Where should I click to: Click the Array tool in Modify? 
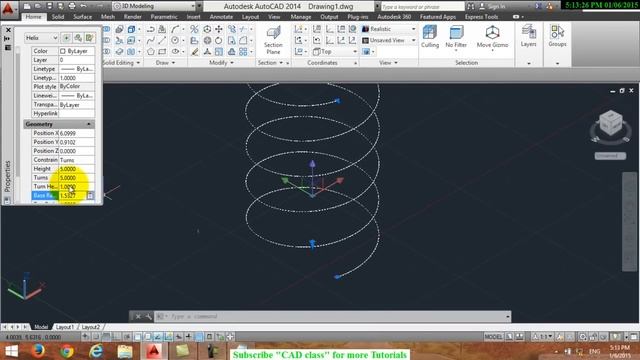coord(243,52)
